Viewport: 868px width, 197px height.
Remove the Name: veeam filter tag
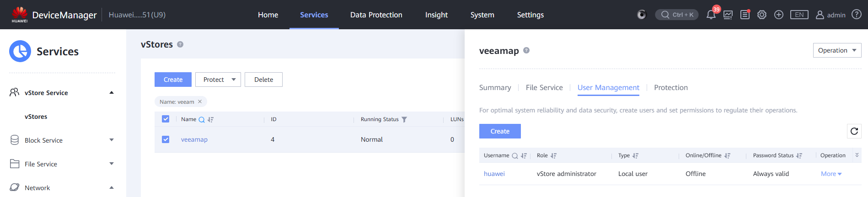pyautogui.click(x=200, y=101)
